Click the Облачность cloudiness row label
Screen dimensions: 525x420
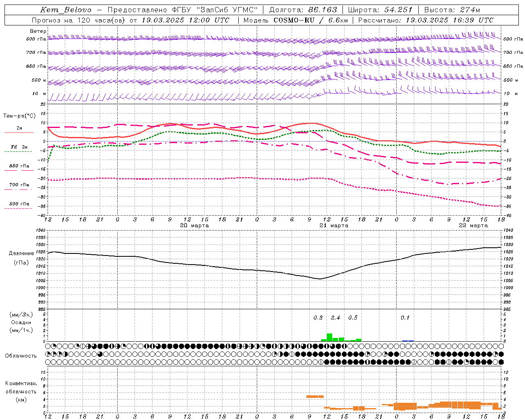click(21, 356)
